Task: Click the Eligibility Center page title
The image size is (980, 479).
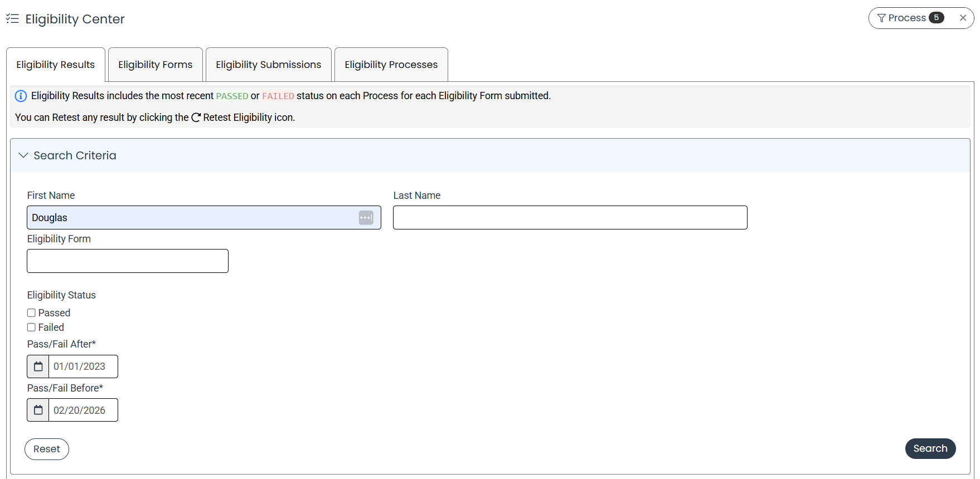Action: click(x=75, y=19)
